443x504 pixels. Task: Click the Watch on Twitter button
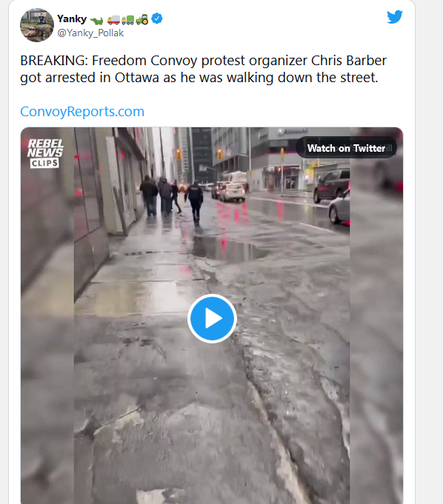tap(346, 148)
